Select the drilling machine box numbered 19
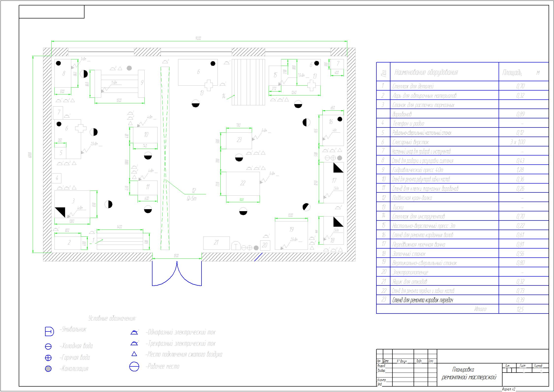The width and height of the screenshot is (554, 392). coord(291,235)
